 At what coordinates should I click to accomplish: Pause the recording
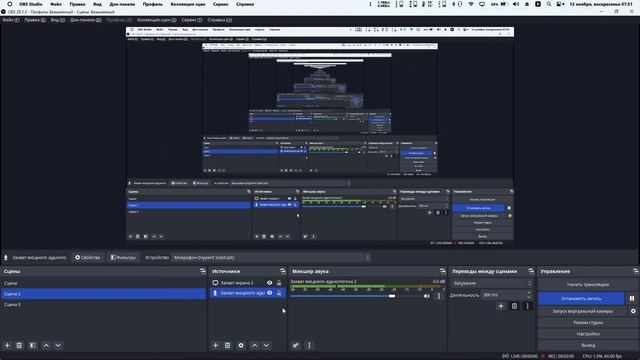(631, 298)
